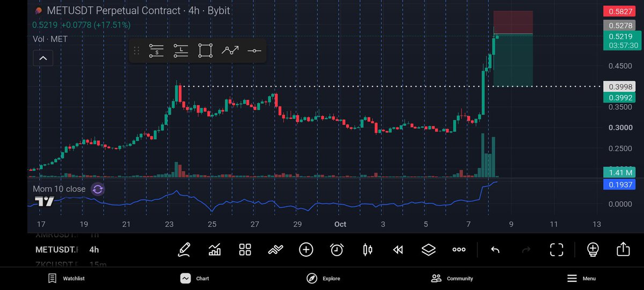The image size is (644, 290).
Task: Open the pencil drawing tools
Action: (x=184, y=249)
